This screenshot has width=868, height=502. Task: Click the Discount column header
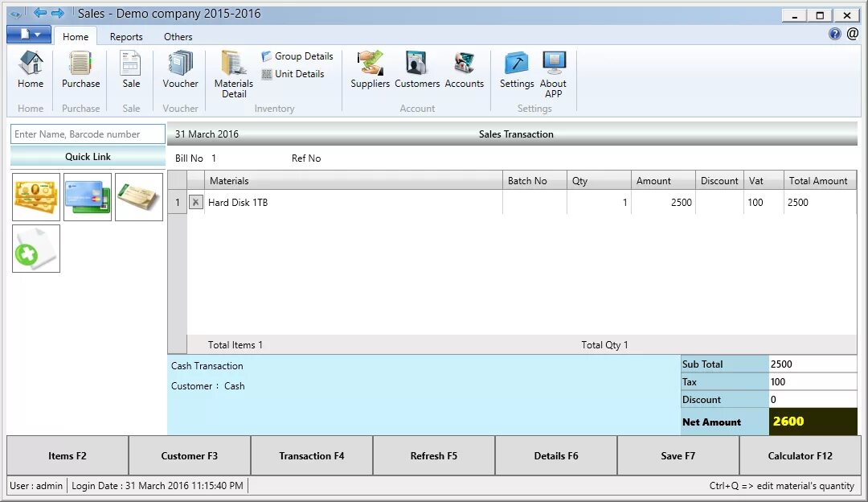coord(719,181)
